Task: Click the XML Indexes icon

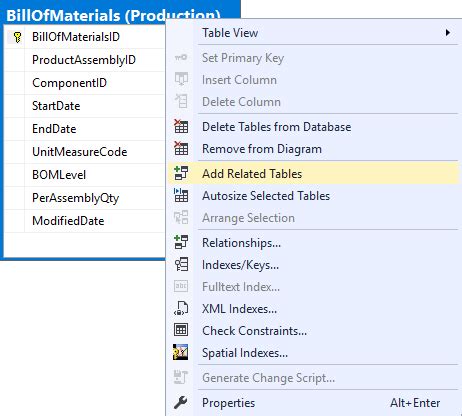Action: (x=181, y=308)
